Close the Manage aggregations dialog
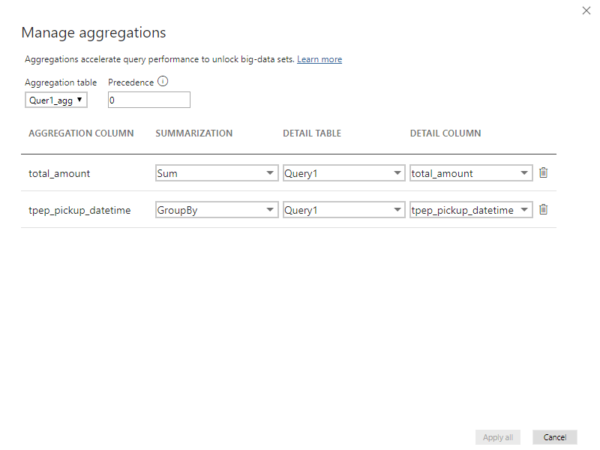Viewport: 600px width, 450px height. pyautogui.click(x=586, y=10)
